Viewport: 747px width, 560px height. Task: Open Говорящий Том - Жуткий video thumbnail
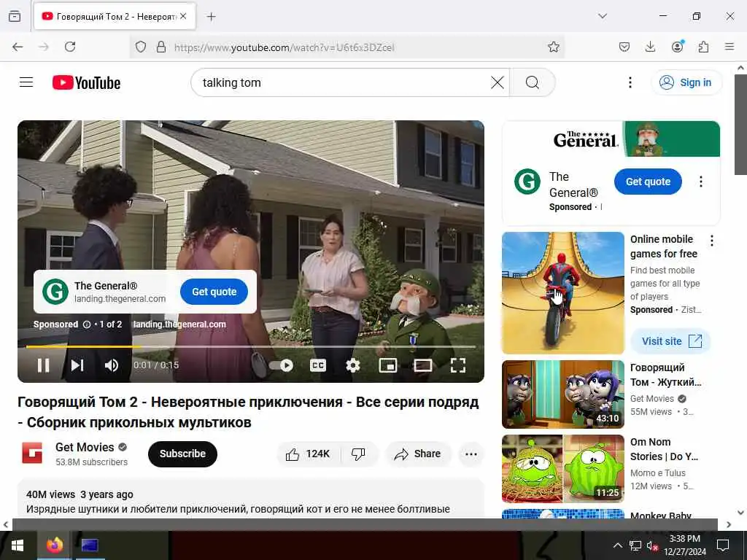(562, 394)
